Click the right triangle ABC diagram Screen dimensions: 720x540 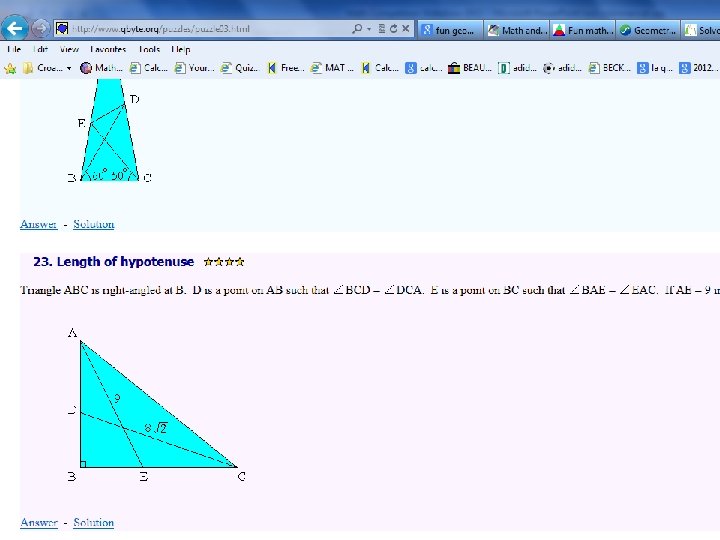pos(156,405)
